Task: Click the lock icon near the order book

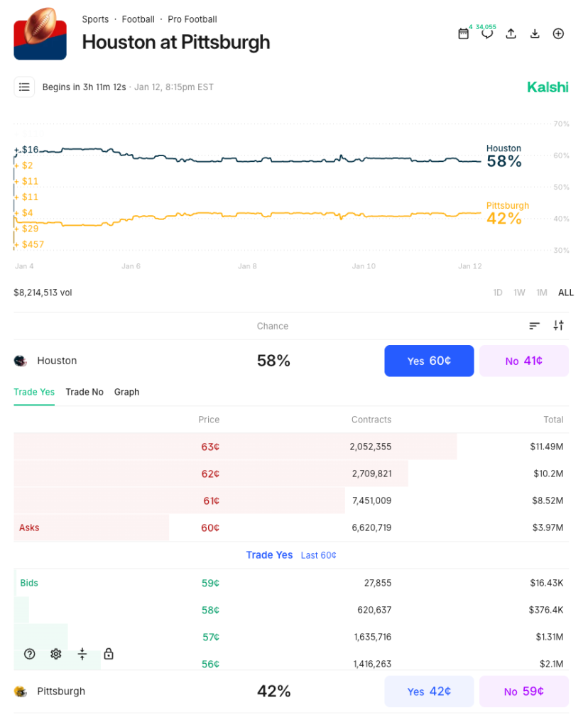Action: pyautogui.click(x=108, y=654)
